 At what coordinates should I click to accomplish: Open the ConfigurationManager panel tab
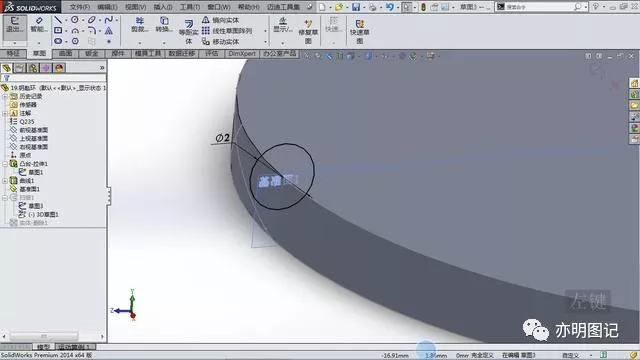click(33, 68)
